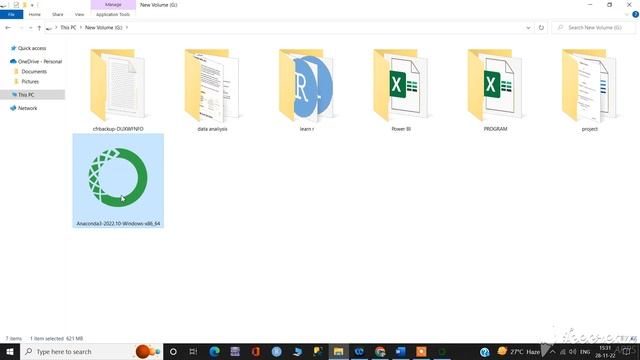Open the Home ribbon tab
The height and width of the screenshot is (360, 640).
pyautogui.click(x=35, y=14)
